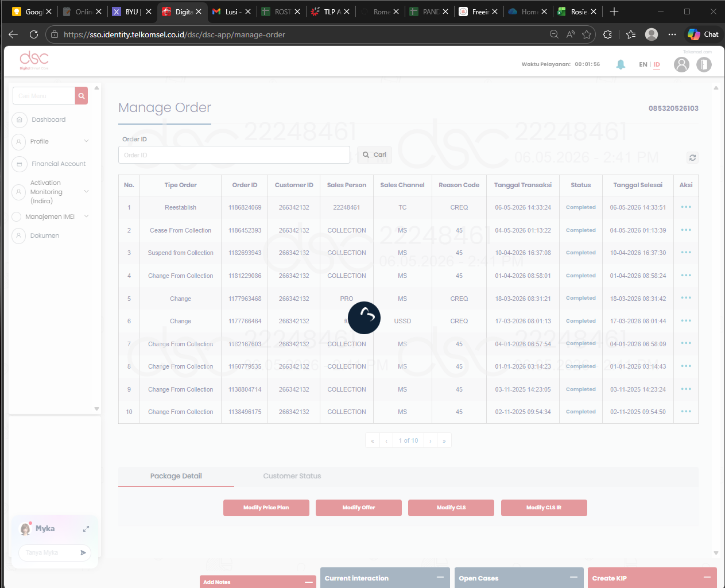
Task: Open Financial Account in sidebar
Action: tap(59, 164)
